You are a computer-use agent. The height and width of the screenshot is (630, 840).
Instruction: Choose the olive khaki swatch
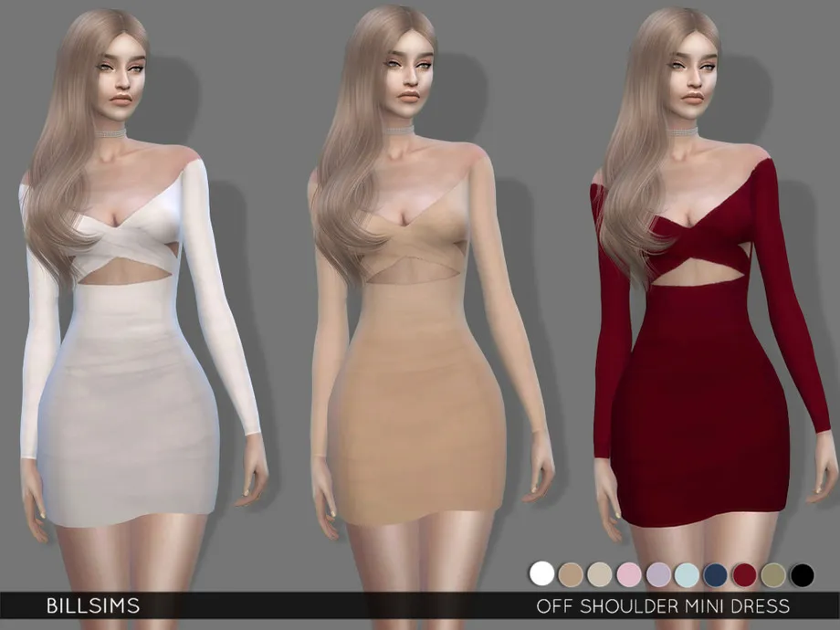(773, 573)
